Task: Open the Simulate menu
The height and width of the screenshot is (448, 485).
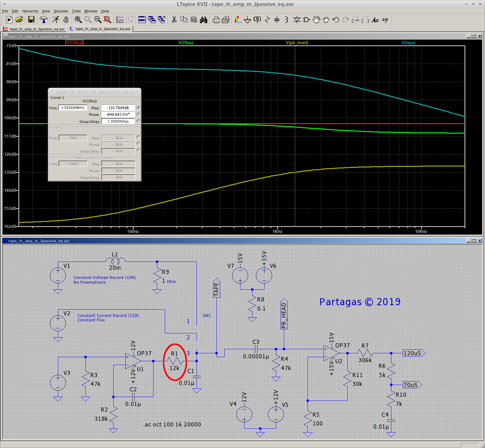Action: click(x=61, y=11)
